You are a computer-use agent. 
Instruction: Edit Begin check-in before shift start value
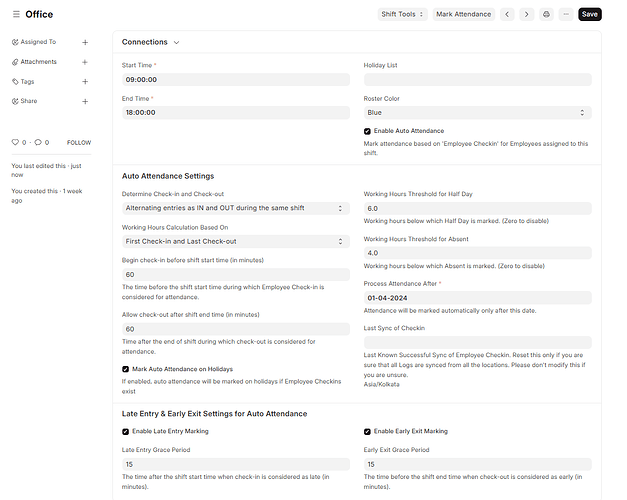[236, 275]
